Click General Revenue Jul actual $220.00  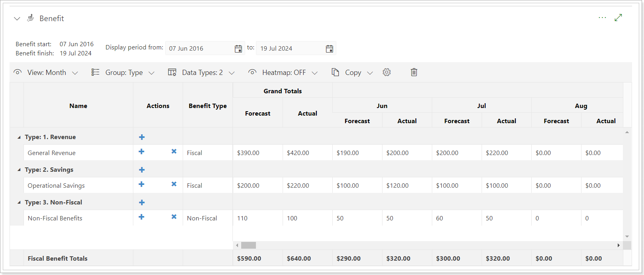click(x=507, y=153)
